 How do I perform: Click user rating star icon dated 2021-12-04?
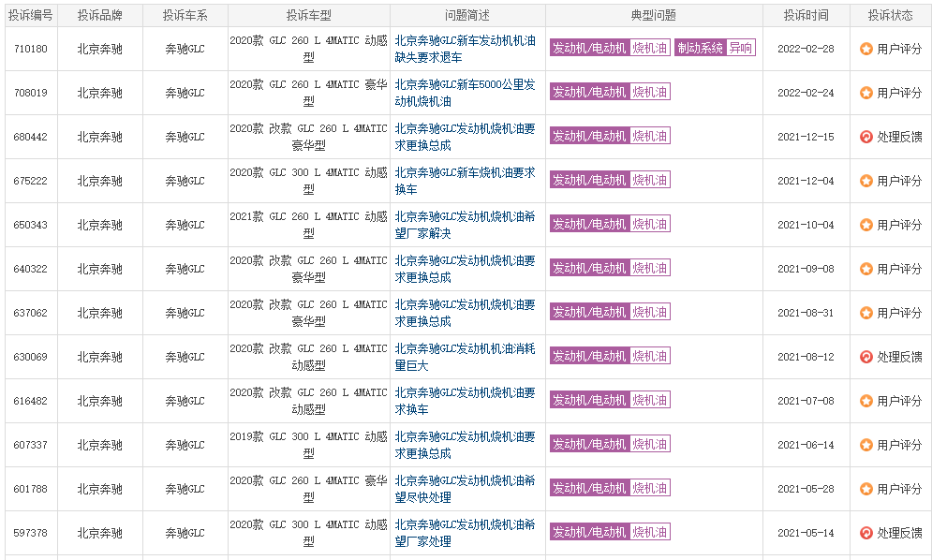coord(866,182)
